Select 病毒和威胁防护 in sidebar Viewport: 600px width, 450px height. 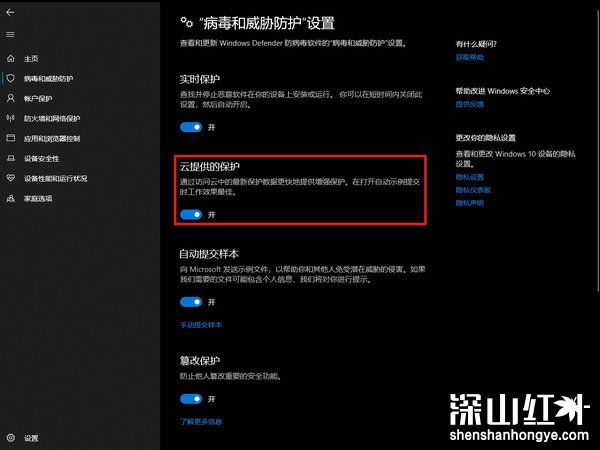pos(48,78)
